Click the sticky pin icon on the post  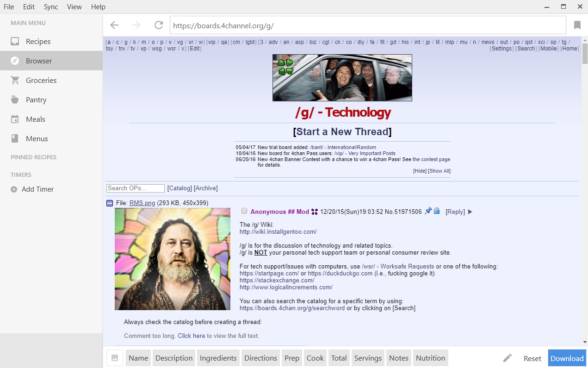428,211
